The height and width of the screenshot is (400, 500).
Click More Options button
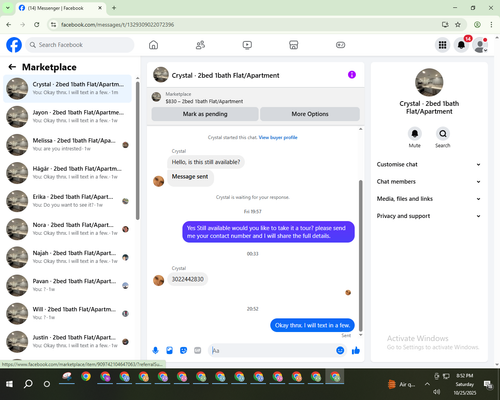pos(310,114)
